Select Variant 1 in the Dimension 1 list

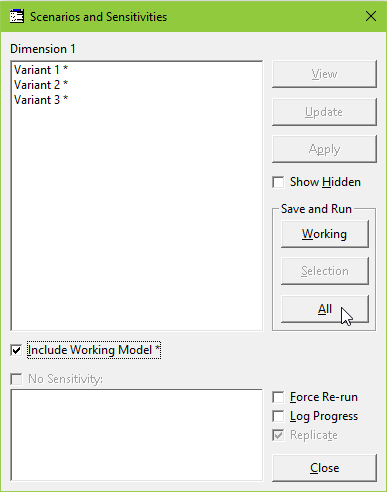41,70
